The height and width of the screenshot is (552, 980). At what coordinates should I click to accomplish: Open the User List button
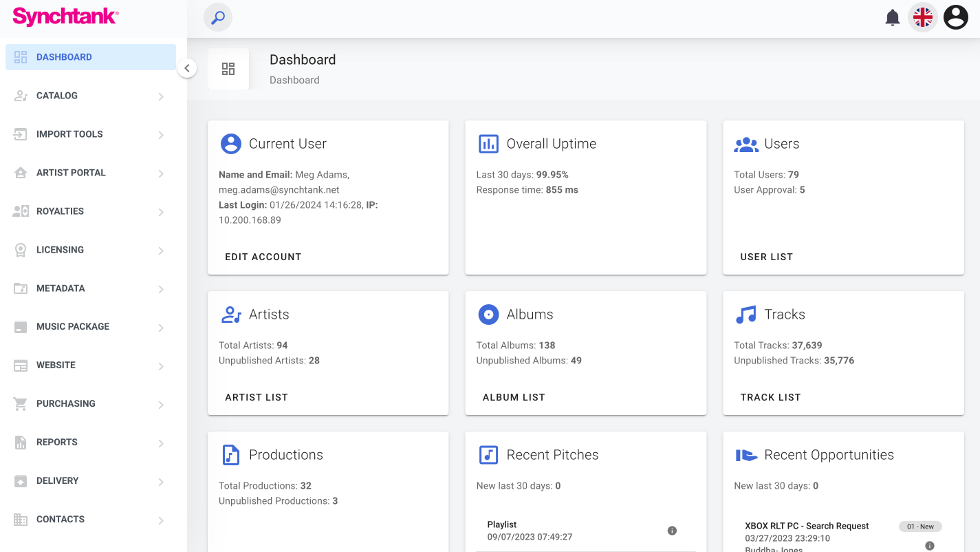point(766,257)
